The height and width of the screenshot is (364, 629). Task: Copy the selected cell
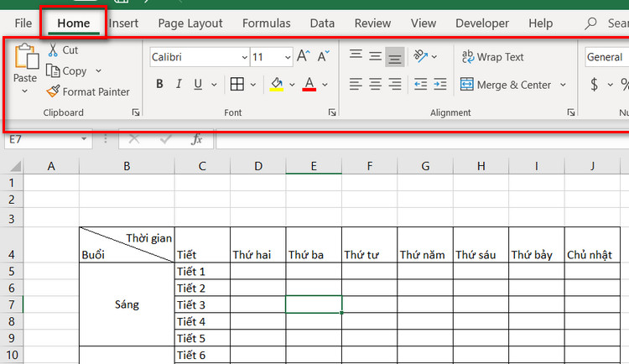tap(66, 71)
